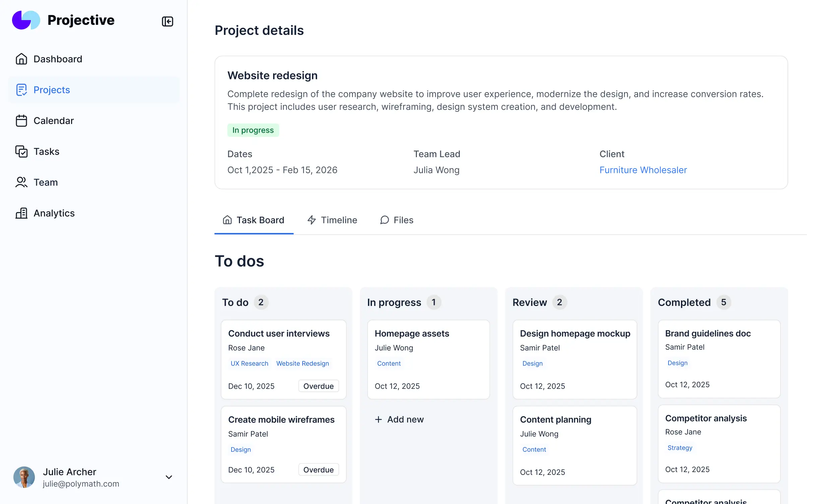Click the Tasks sidebar icon
Image resolution: width=815 pixels, height=504 pixels.
(x=21, y=151)
